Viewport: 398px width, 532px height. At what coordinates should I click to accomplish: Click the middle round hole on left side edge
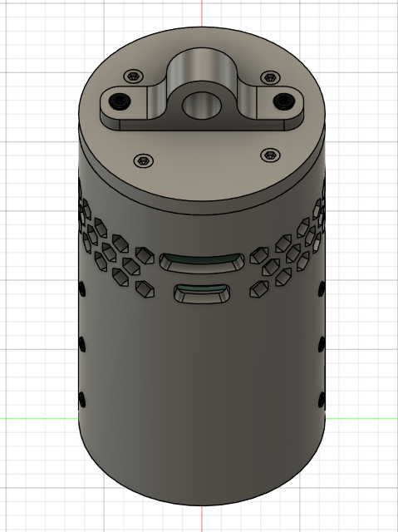[x=82, y=344]
